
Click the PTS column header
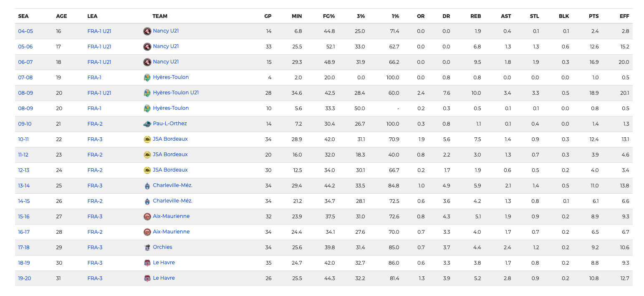[593, 16]
